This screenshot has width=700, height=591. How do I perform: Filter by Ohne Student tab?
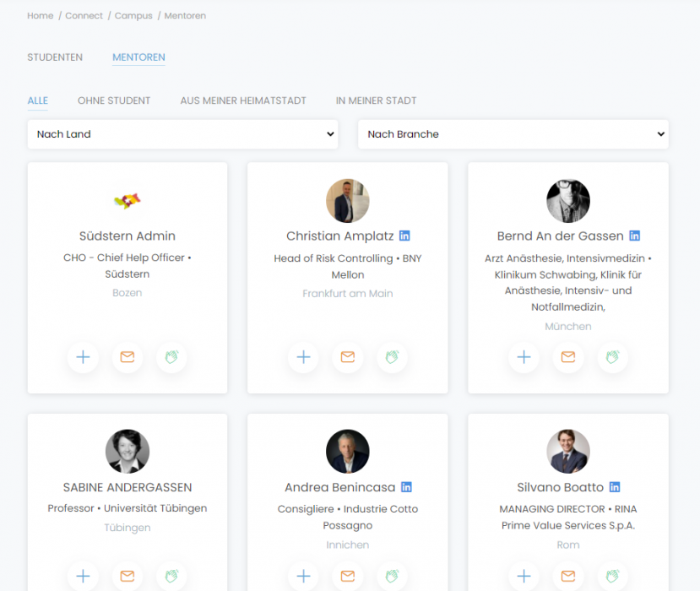click(114, 100)
